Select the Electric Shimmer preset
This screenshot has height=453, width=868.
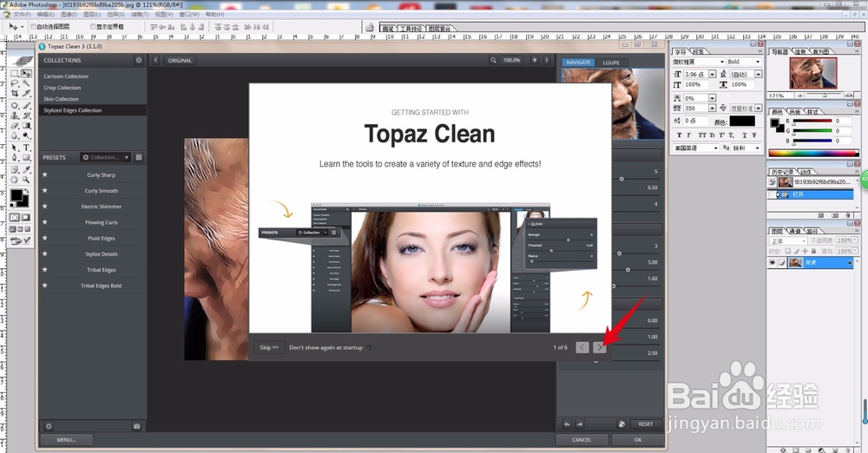click(x=102, y=207)
